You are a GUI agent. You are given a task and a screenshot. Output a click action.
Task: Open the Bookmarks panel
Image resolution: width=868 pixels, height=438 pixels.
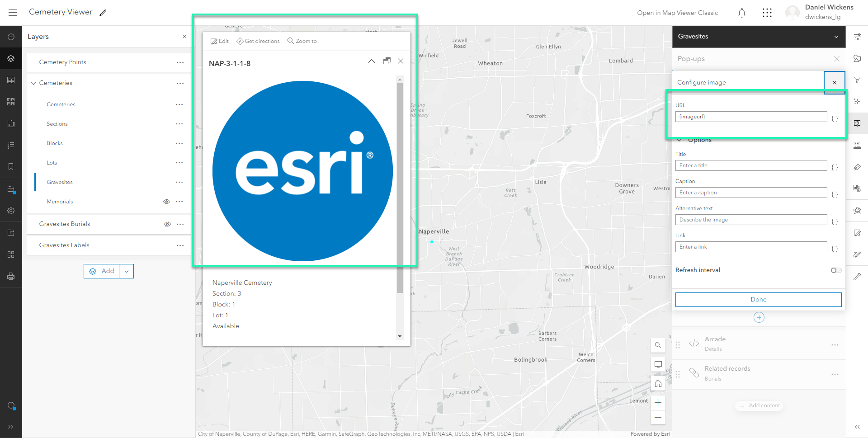click(x=11, y=166)
